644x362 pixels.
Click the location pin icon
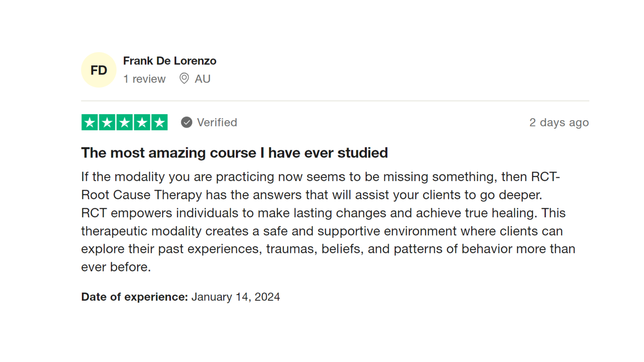tap(184, 78)
